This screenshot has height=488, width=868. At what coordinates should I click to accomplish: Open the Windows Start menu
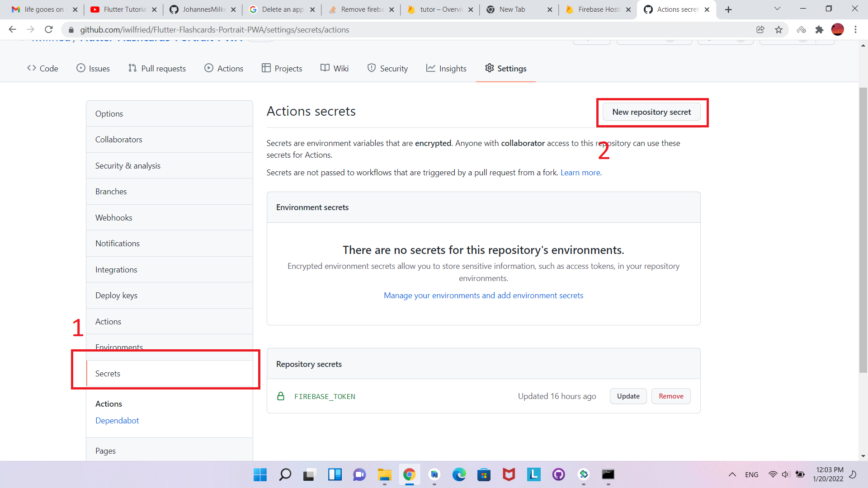pos(260,475)
